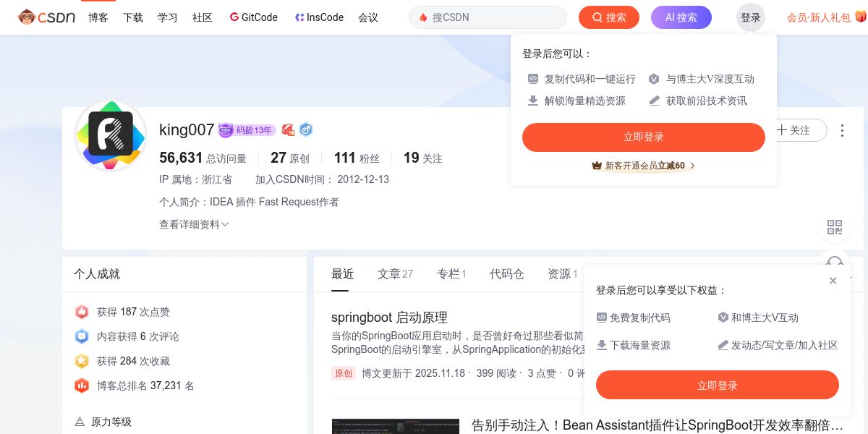Click the gift box icon in header
This screenshot has height=434, width=868.
(x=861, y=16)
